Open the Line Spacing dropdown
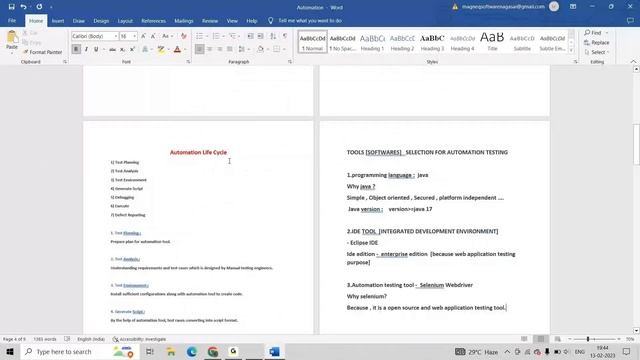The width and height of the screenshot is (640, 360). click(244, 49)
